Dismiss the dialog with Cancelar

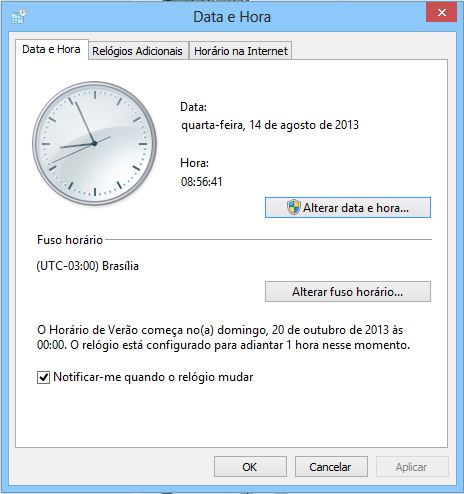(x=331, y=467)
